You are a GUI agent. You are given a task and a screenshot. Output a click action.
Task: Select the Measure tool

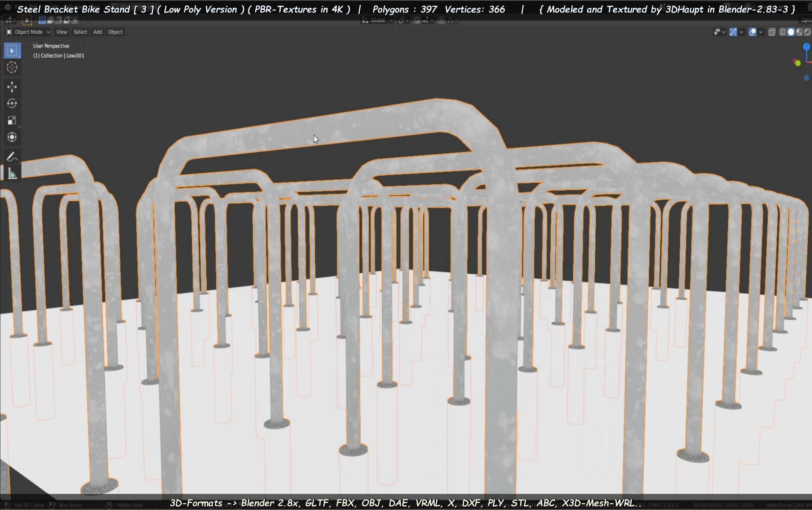12,174
